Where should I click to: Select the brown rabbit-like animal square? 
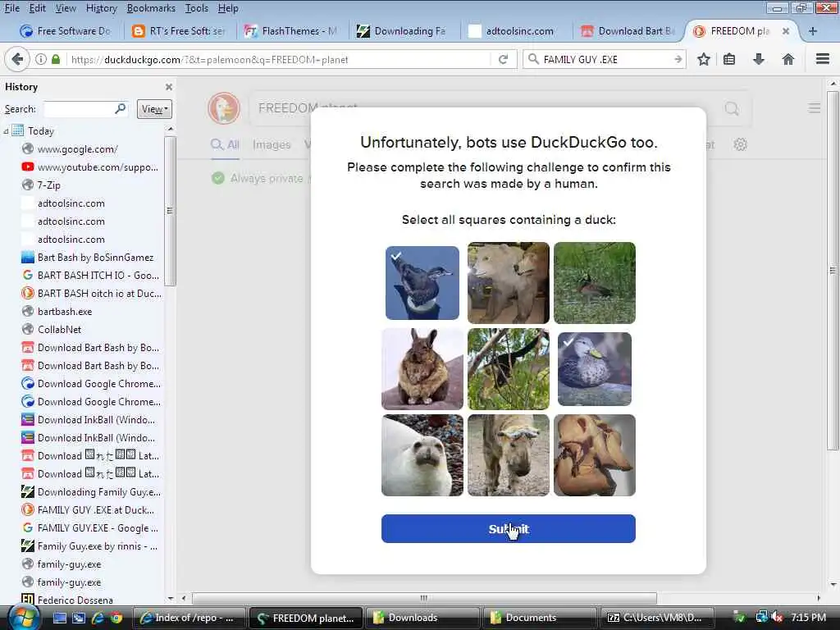pyautogui.click(x=422, y=369)
